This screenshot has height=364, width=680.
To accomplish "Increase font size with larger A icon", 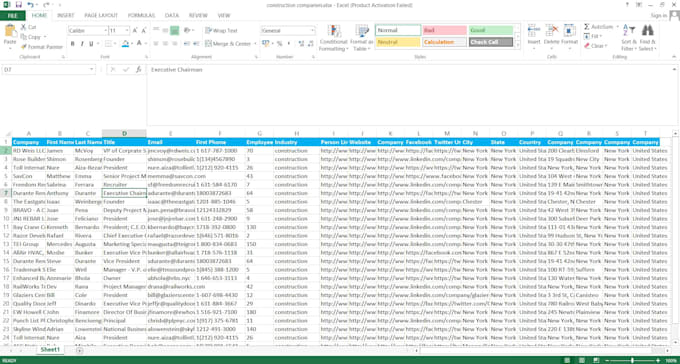I will [135, 31].
